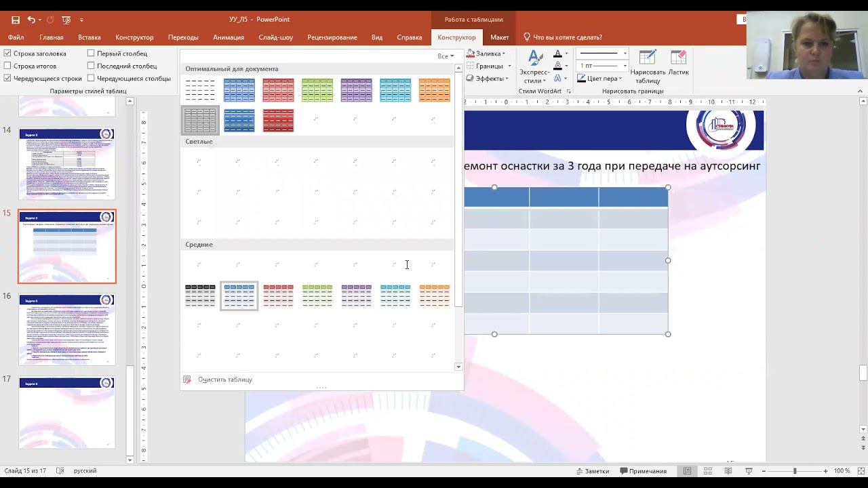Image resolution: width=868 pixels, height=488 pixels.
Task: Click the Undo arrow icon
Action: coord(31,20)
